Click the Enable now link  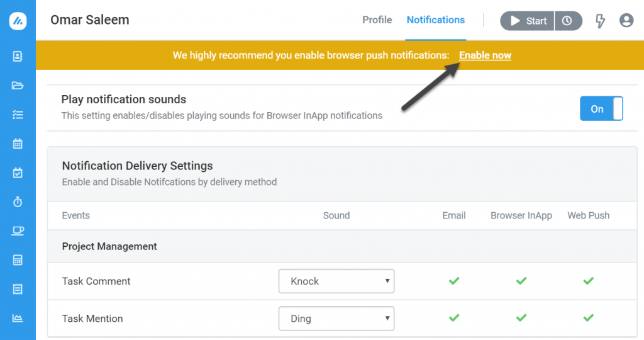pos(485,55)
